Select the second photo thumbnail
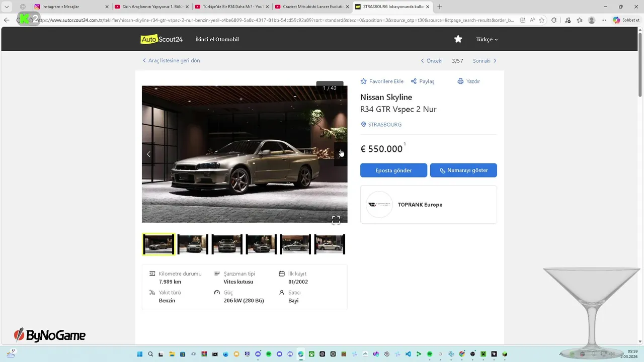 point(193,244)
